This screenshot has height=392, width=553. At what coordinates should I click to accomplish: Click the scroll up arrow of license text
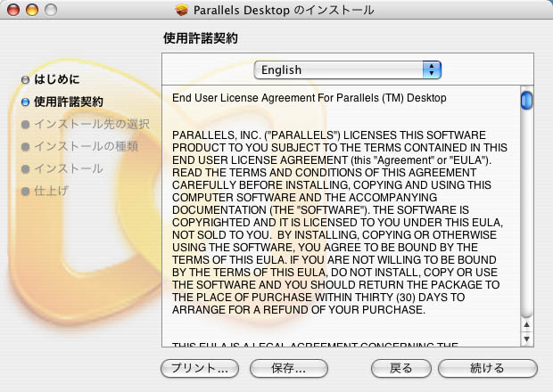click(526, 326)
